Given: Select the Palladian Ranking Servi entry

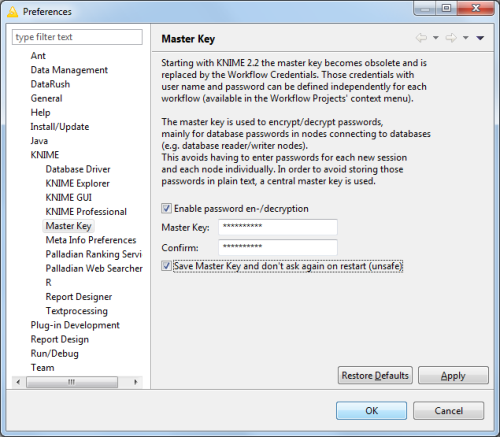Looking at the screenshot, I should click(x=93, y=254).
